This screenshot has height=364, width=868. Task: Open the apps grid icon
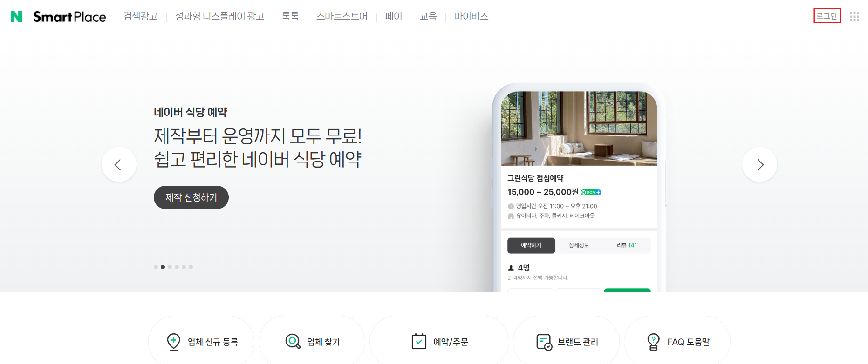[x=854, y=17]
